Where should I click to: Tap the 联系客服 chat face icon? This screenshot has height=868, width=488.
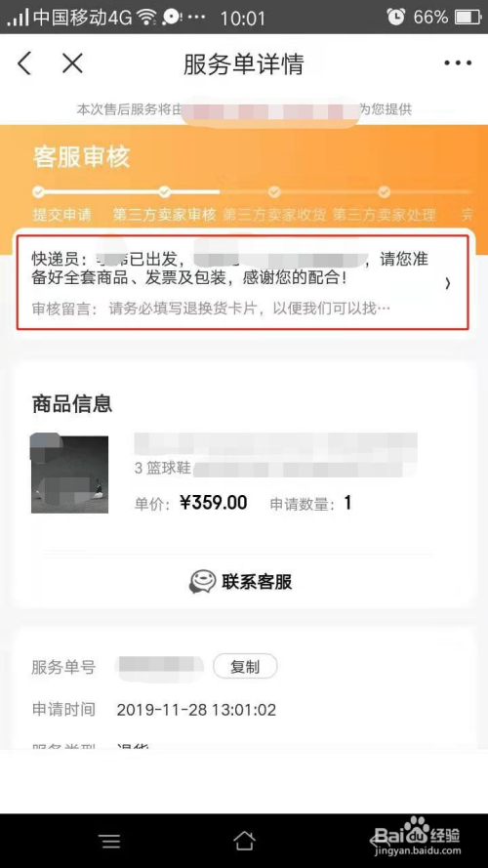(x=202, y=582)
